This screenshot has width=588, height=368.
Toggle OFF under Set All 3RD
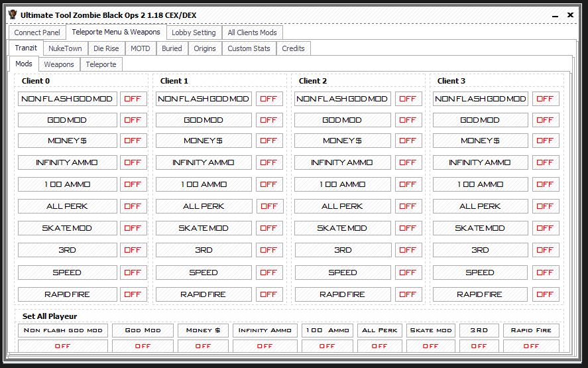click(x=479, y=346)
